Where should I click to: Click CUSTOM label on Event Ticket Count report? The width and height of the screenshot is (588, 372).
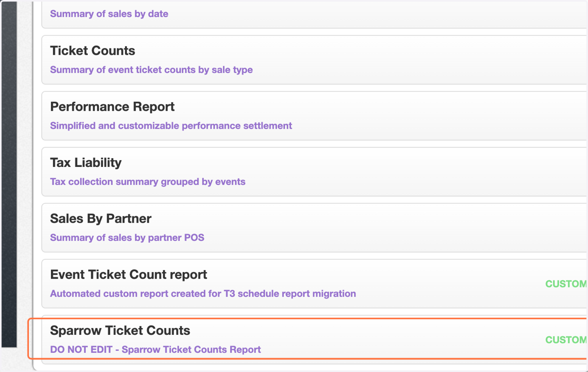click(566, 284)
